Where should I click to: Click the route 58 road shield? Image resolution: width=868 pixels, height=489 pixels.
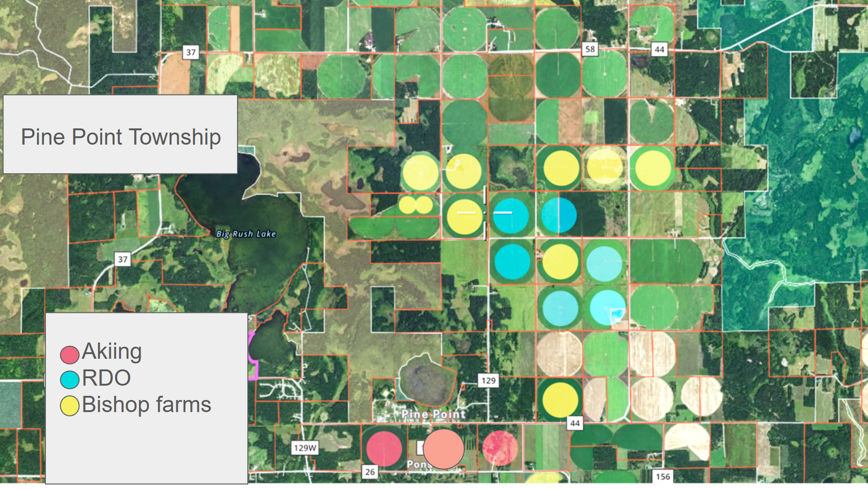(590, 49)
